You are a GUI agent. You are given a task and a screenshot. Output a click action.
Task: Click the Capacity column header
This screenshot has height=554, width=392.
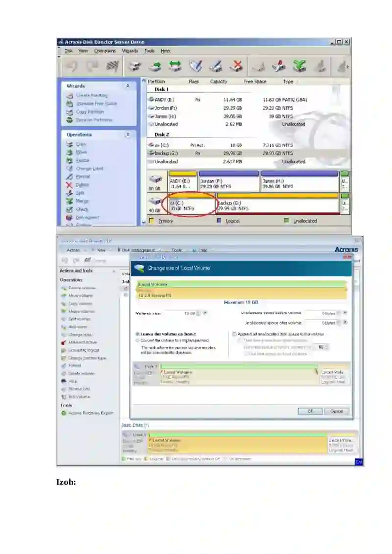coord(219,82)
